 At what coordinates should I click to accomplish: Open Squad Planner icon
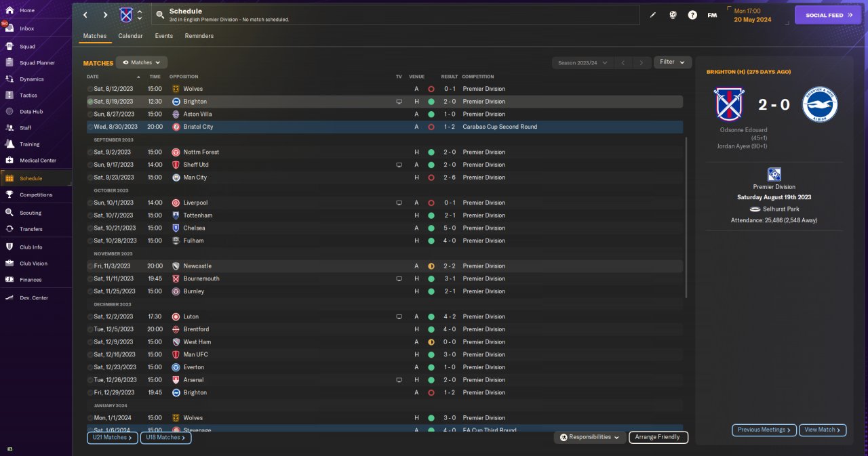pos(9,63)
